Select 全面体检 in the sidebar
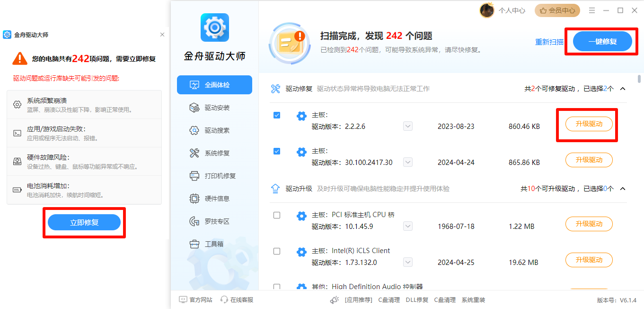 [214, 85]
